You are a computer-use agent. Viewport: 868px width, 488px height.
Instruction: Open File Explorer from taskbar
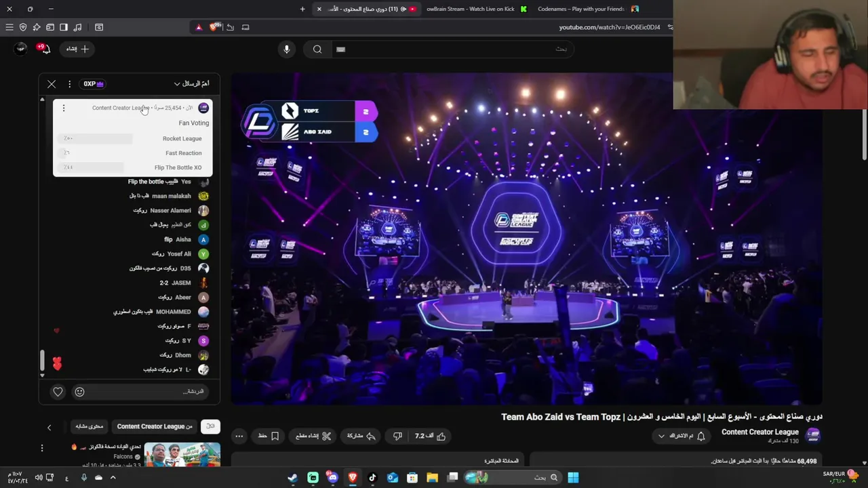432,478
